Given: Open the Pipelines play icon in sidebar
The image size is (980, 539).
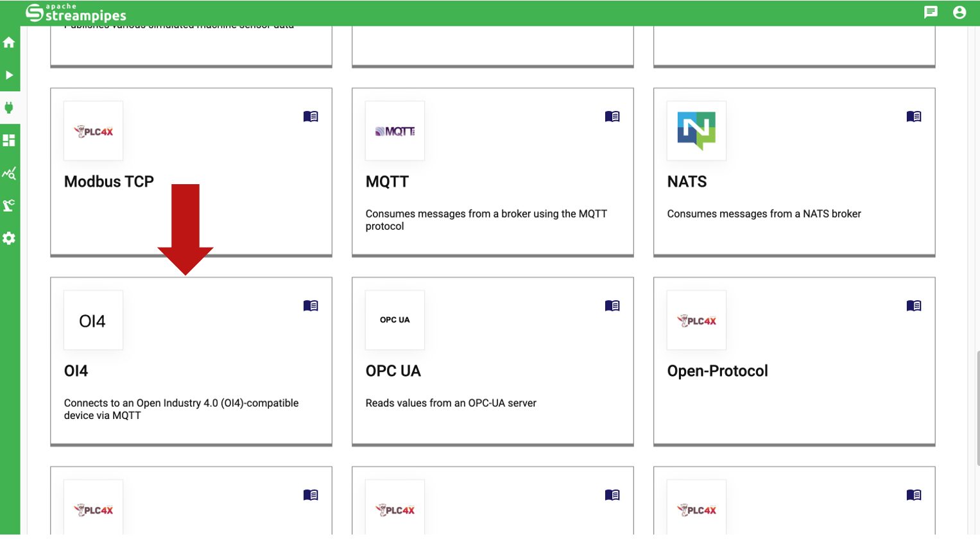Looking at the screenshot, I should 9,75.
